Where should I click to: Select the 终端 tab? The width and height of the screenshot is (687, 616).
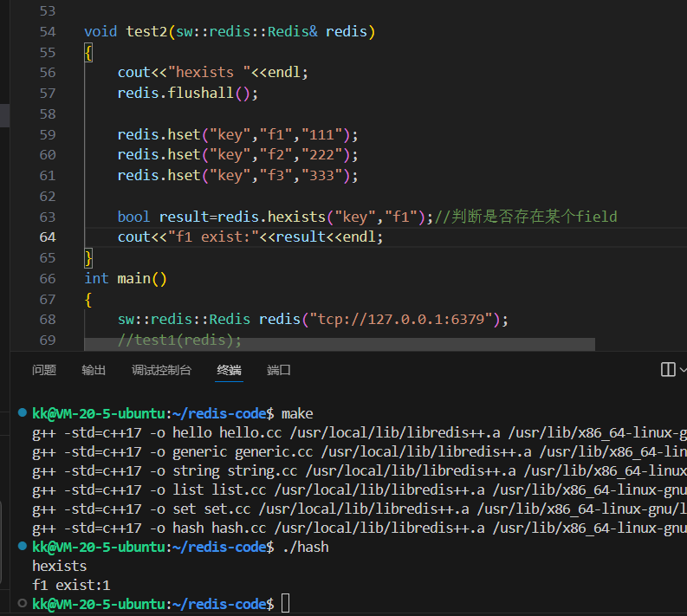(x=230, y=370)
